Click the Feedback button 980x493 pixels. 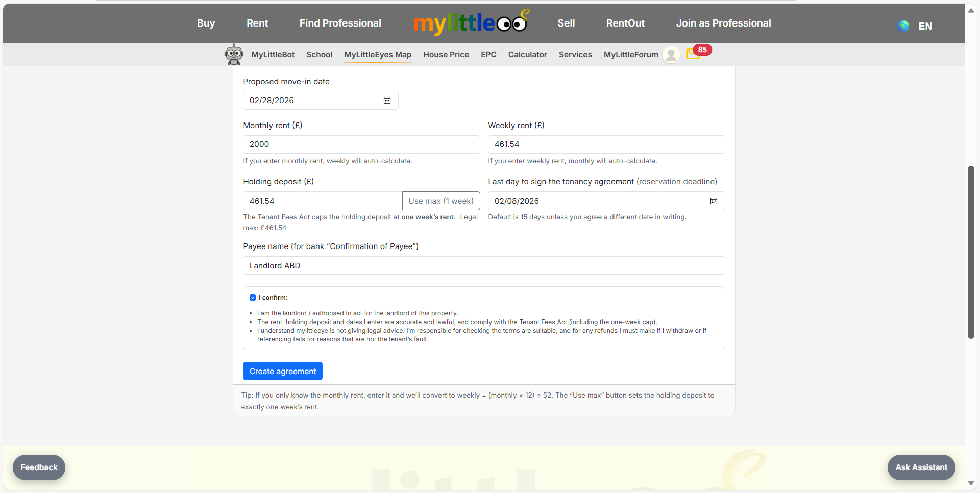coord(39,467)
